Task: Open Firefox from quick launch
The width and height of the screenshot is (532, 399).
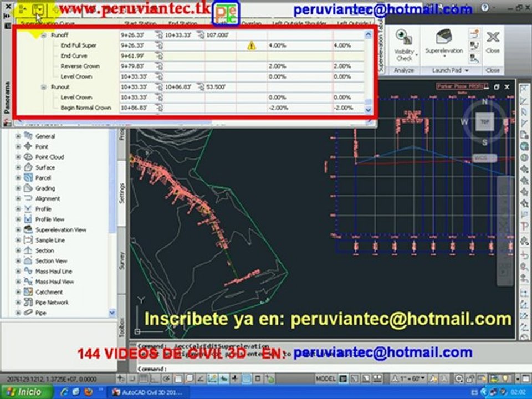Action: (x=88, y=392)
